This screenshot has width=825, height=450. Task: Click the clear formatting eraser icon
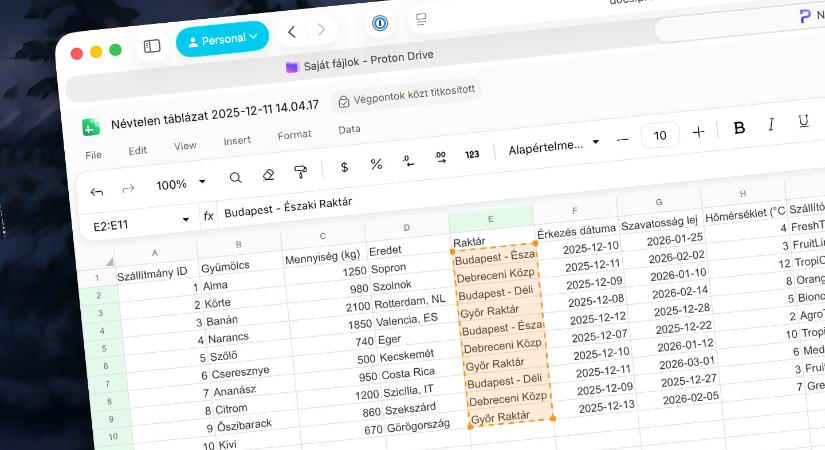click(267, 175)
